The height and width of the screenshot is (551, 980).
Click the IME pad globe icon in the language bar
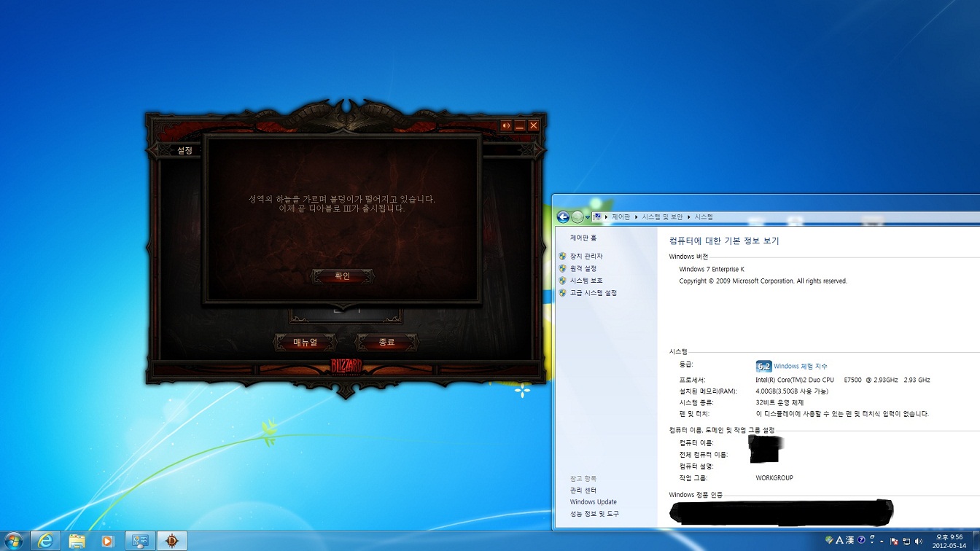829,540
